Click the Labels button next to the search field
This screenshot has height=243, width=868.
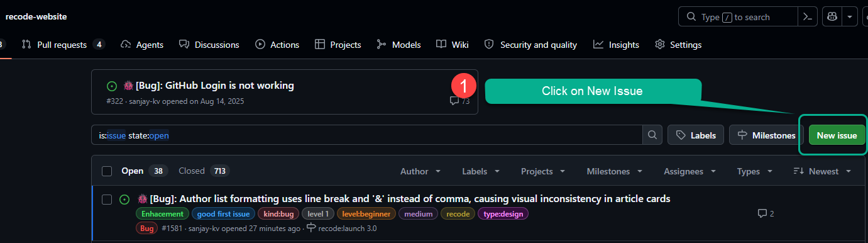point(696,135)
